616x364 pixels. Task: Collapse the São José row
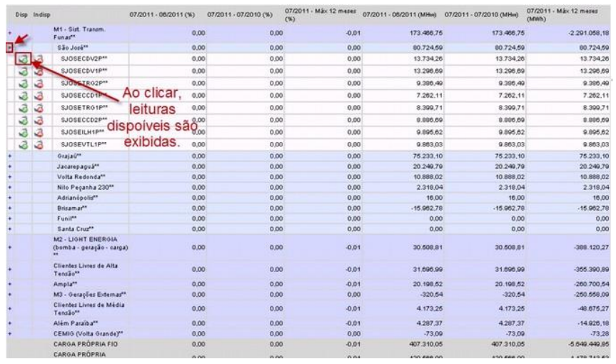click(x=9, y=47)
